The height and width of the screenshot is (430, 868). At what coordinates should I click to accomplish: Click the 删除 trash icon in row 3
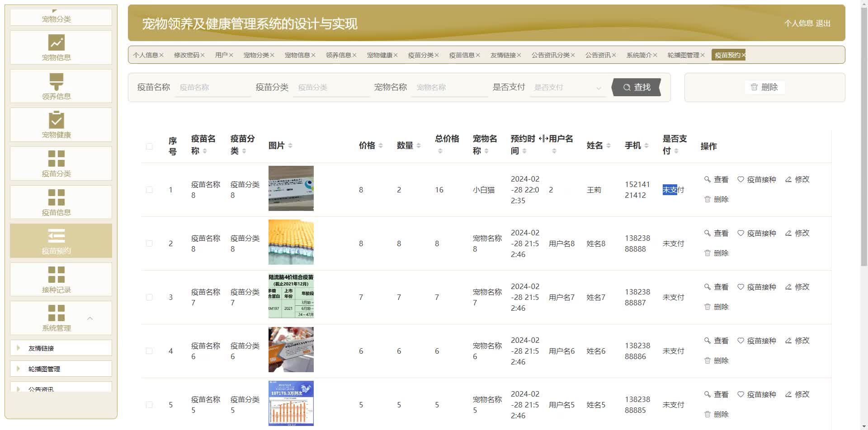(708, 307)
